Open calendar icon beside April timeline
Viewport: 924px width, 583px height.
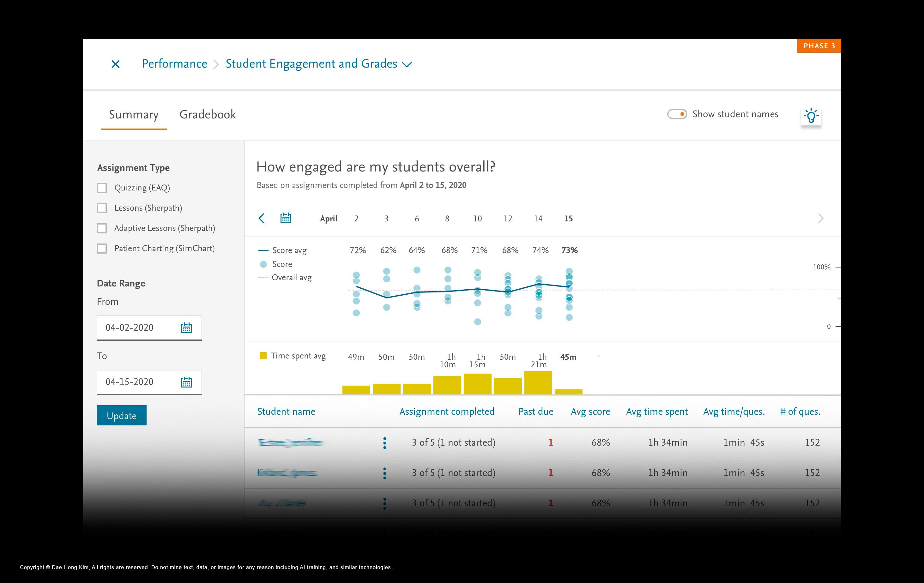click(286, 218)
